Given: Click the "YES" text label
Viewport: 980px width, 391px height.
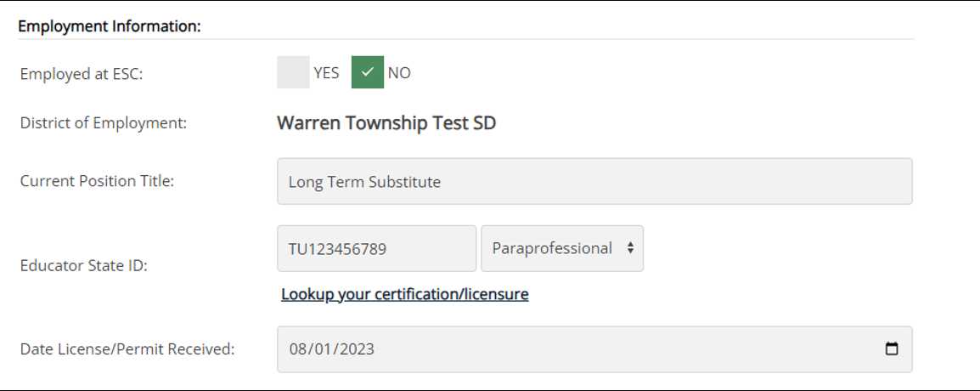Looking at the screenshot, I should tap(326, 73).
